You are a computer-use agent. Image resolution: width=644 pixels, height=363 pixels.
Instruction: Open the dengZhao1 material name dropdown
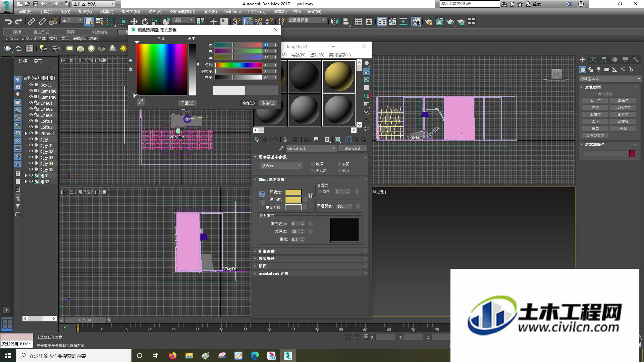pos(311,148)
